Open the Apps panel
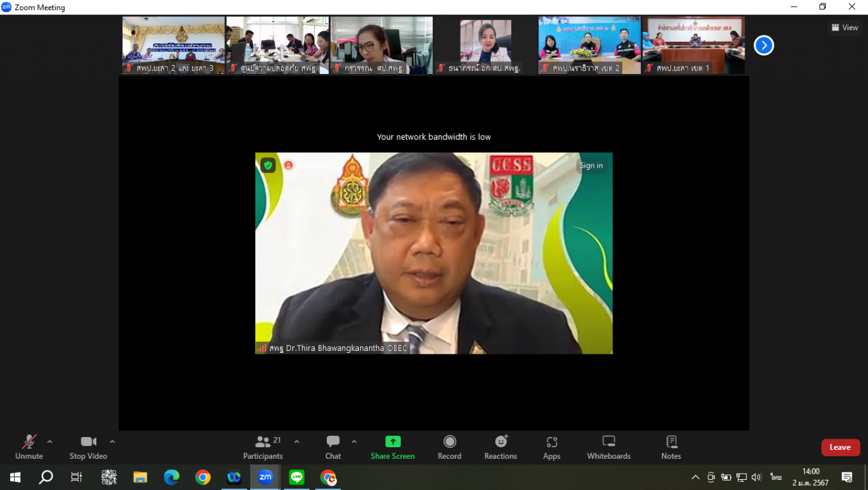Viewport: 868px width, 490px height. click(x=552, y=447)
